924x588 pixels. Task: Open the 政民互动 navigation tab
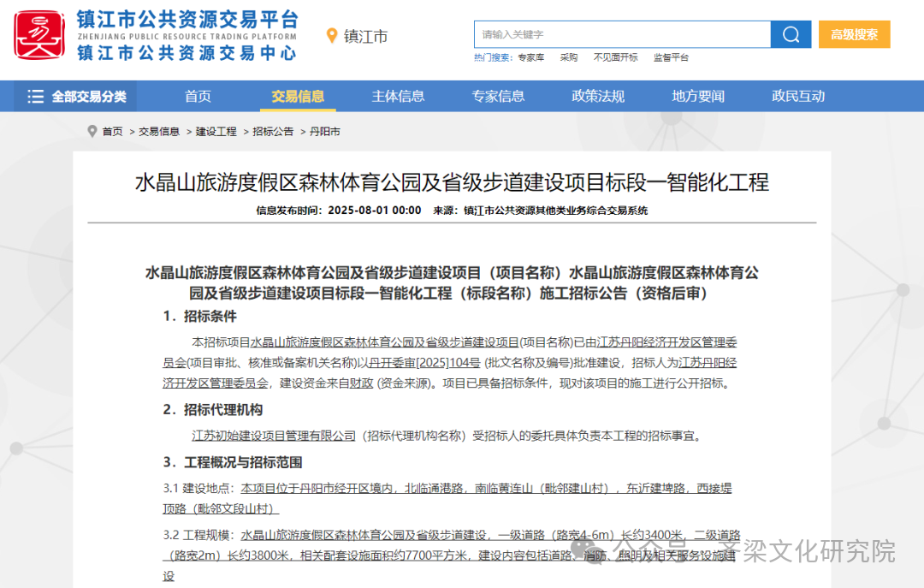798,96
